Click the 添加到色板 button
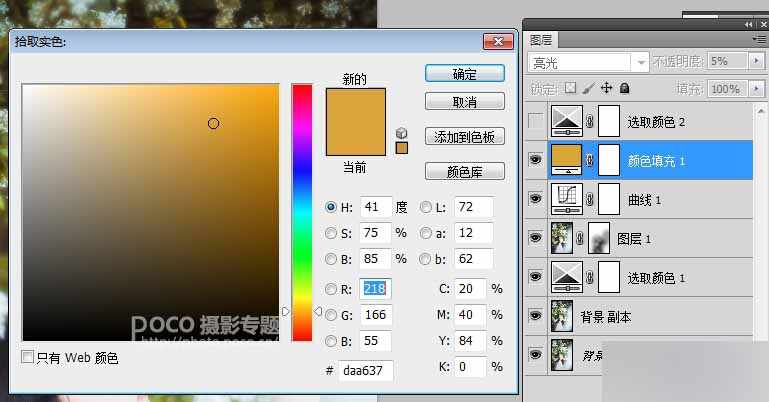The image size is (769, 402). [464, 136]
